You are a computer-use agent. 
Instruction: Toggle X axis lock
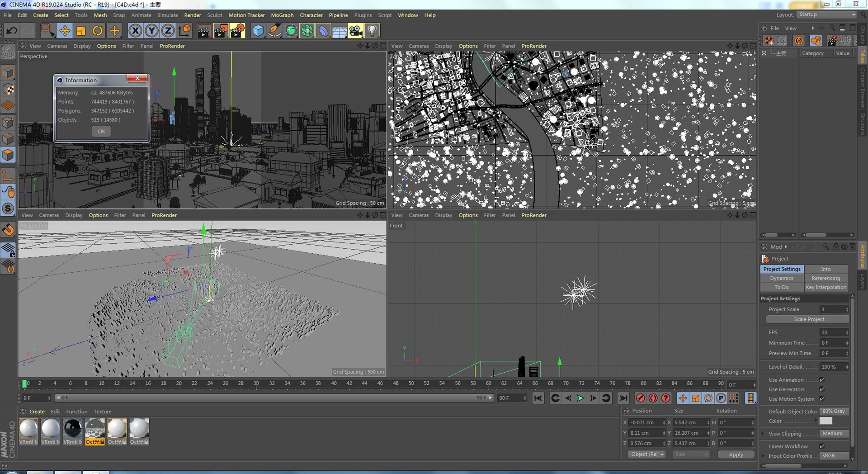pyautogui.click(x=135, y=31)
